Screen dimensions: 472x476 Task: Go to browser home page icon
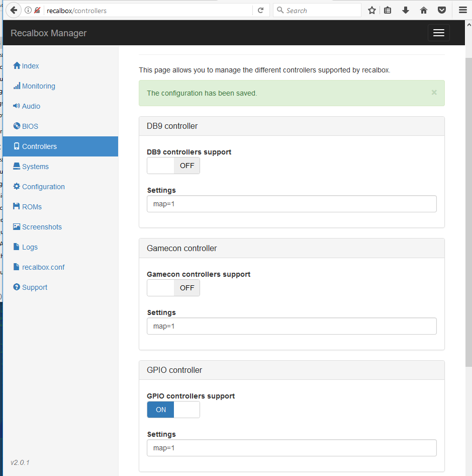(423, 11)
